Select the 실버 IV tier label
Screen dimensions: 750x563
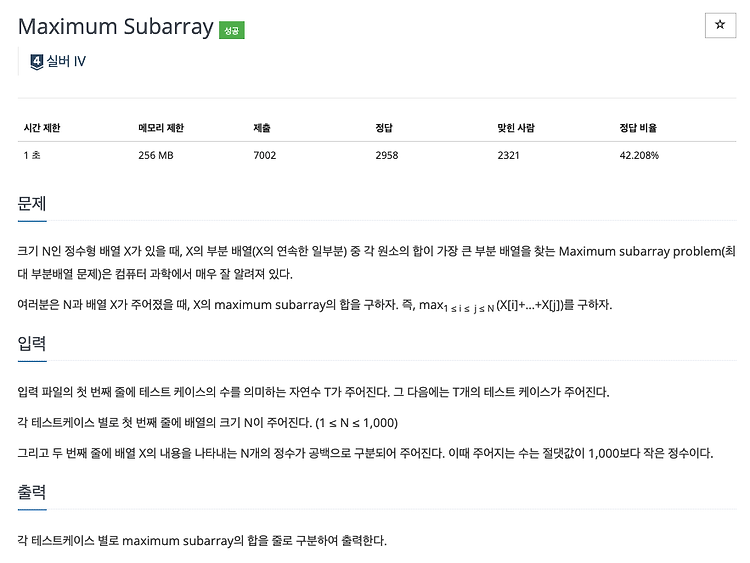click(x=66, y=61)
